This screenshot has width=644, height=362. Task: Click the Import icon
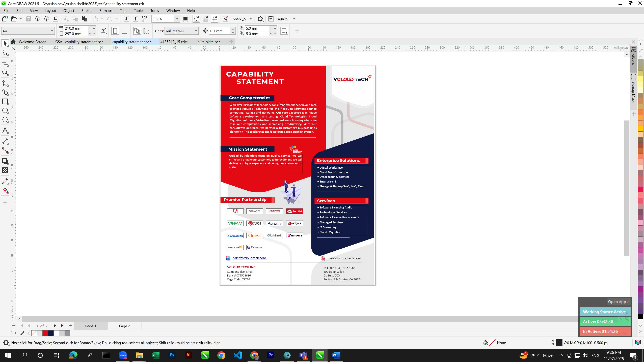126,19
